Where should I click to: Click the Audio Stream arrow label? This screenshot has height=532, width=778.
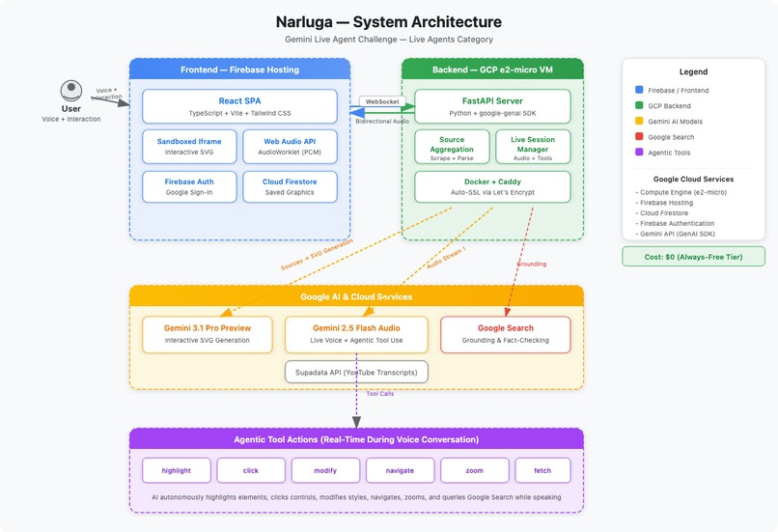446,258
